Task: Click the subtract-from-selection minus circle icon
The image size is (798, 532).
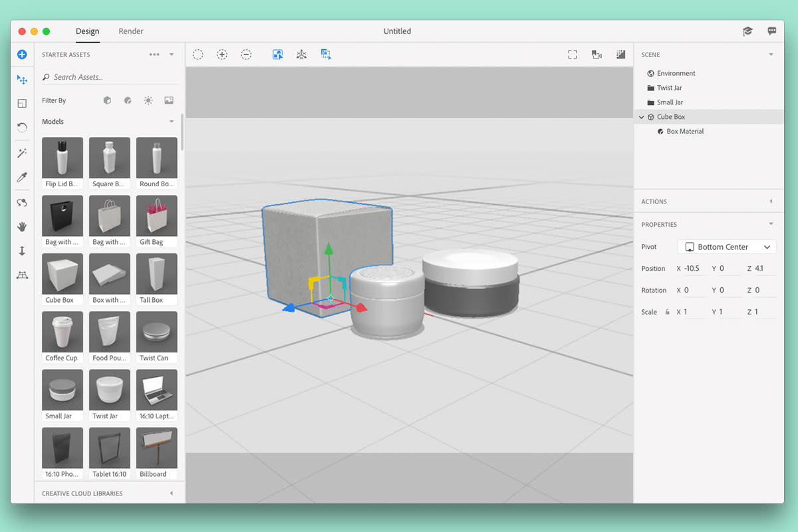Action: (246, 55)
